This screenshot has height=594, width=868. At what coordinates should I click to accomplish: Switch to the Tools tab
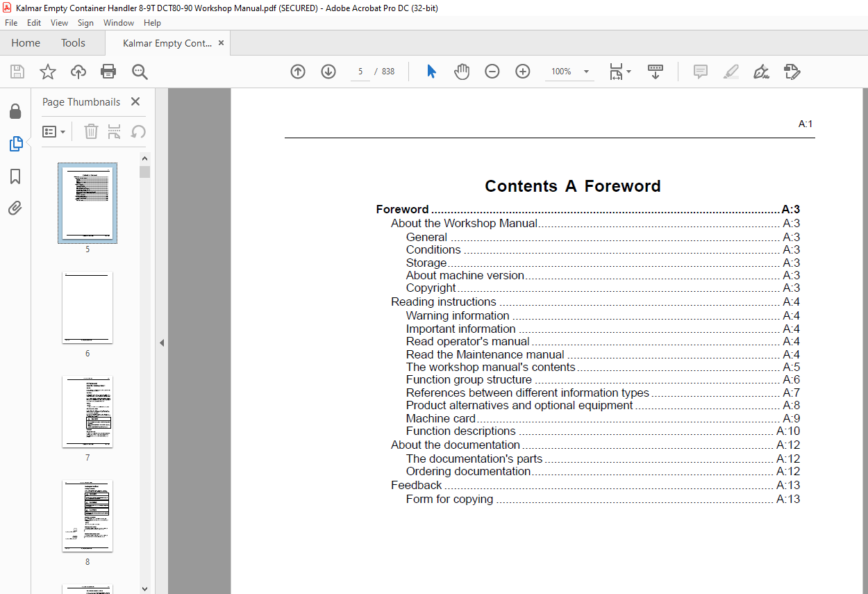pos(73,43)
